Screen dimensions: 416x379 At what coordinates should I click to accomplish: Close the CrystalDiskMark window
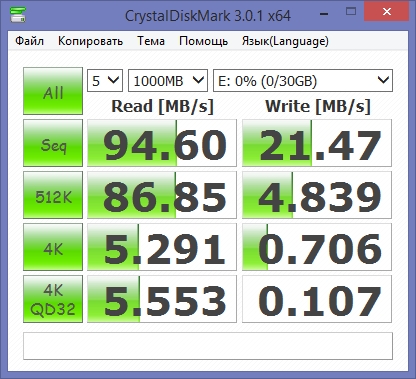point(387,12)
